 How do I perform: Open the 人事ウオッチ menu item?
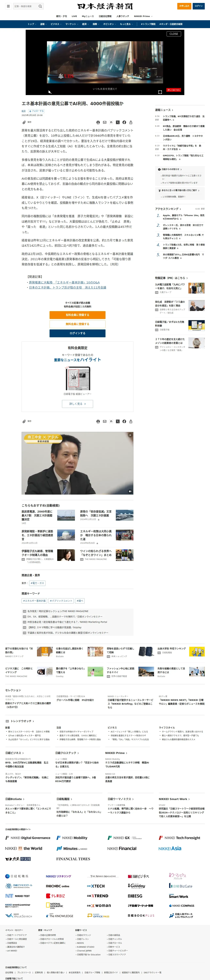(x=123, y=16)
